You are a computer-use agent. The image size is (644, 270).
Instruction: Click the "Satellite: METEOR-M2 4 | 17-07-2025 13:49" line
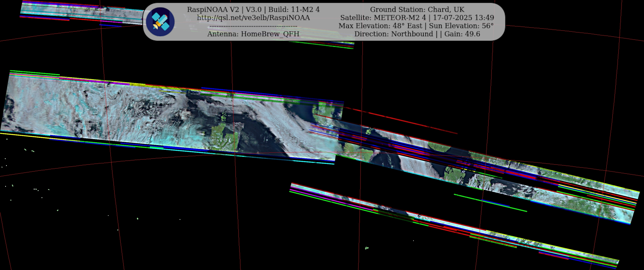click(417, 18)
